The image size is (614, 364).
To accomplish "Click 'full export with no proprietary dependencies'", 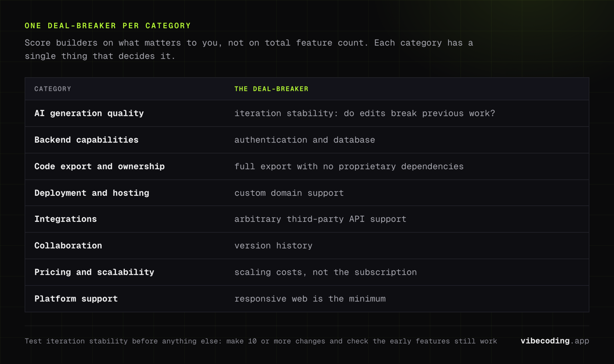I will [x=349, y=167].
